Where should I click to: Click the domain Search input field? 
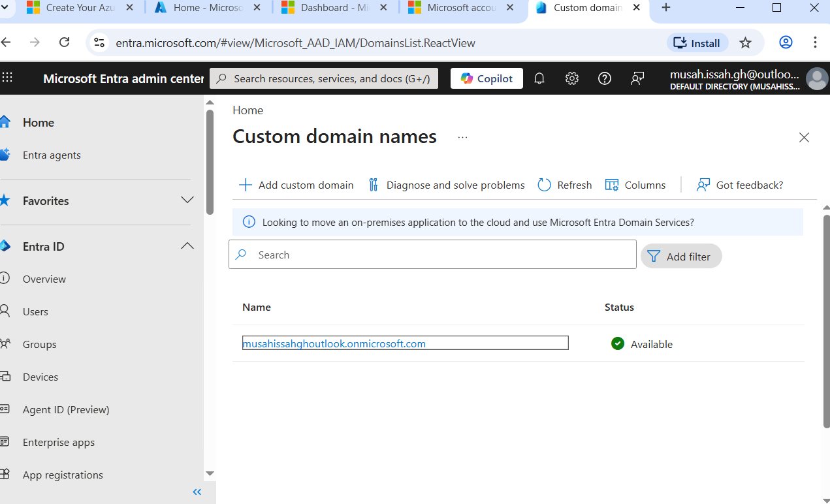[432, 255]
